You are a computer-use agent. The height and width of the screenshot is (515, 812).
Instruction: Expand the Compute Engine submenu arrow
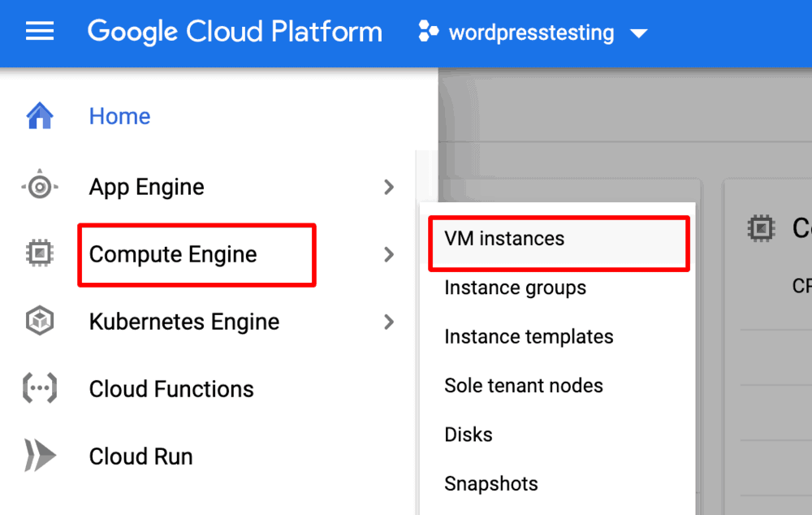click(x=389, y=255)
